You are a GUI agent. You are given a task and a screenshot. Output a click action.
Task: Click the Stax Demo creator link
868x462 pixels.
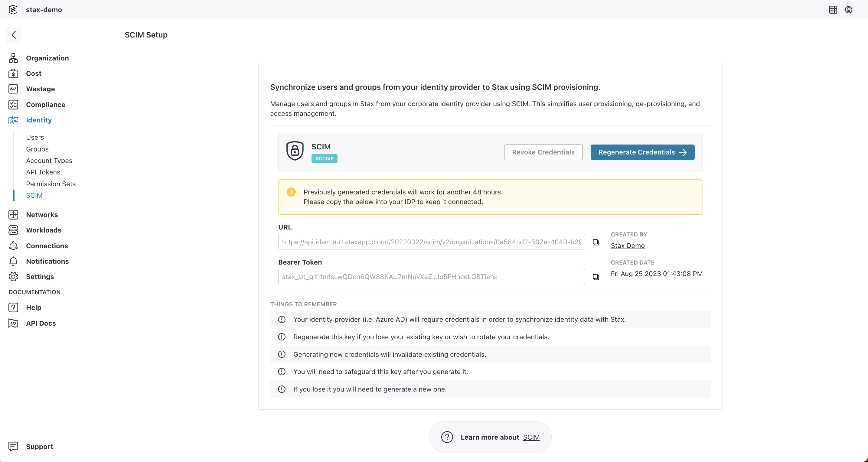point(628,246)
